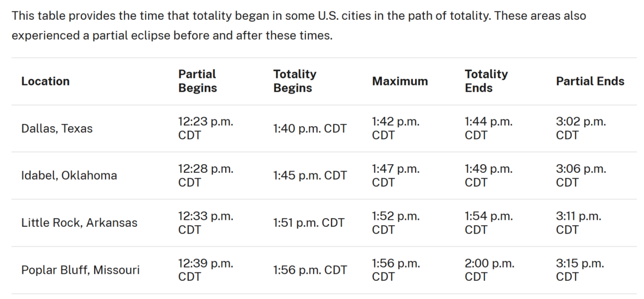Select the Idabel, Oklahoma location cell
The image size is (644, 299).
pyautogui.click(x=69, y=176)
